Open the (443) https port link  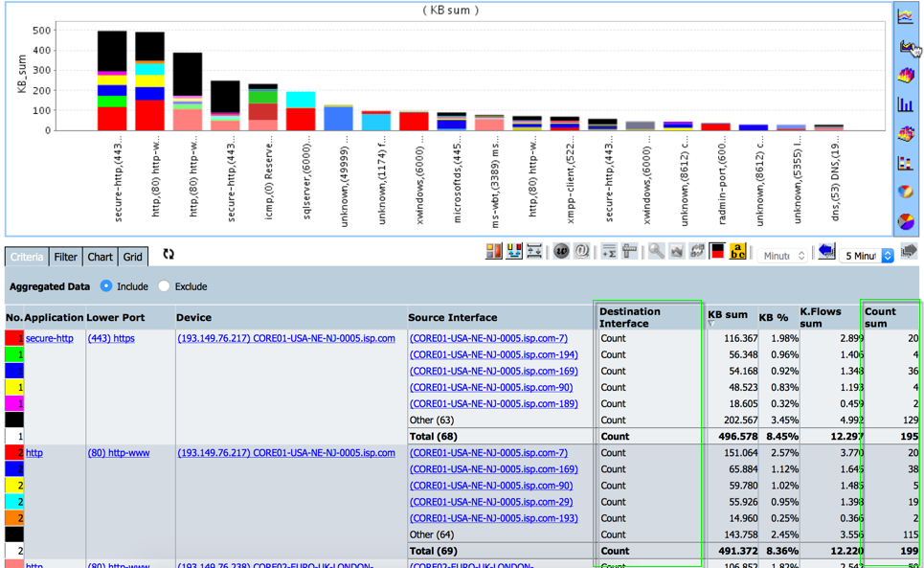coord(111,338)
